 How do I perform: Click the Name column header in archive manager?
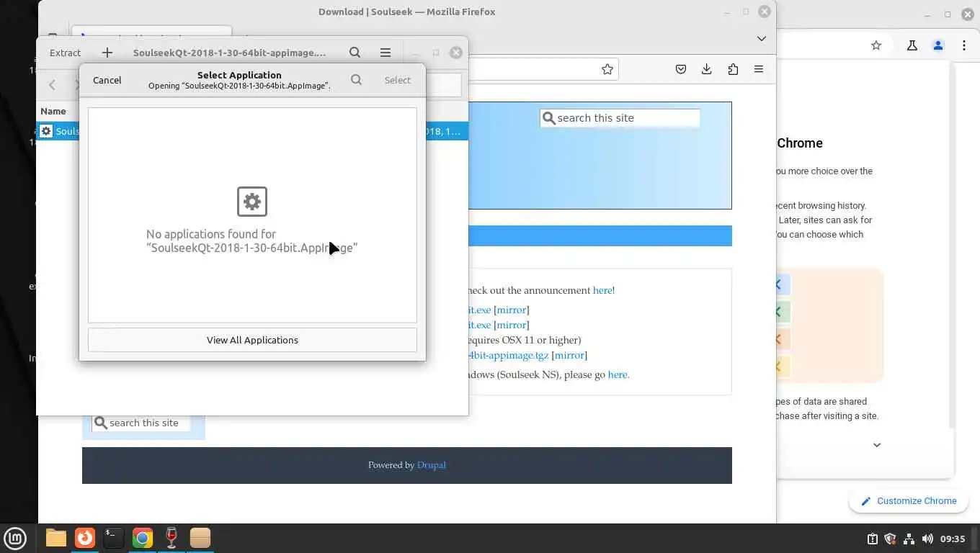(x=53, y=111)
